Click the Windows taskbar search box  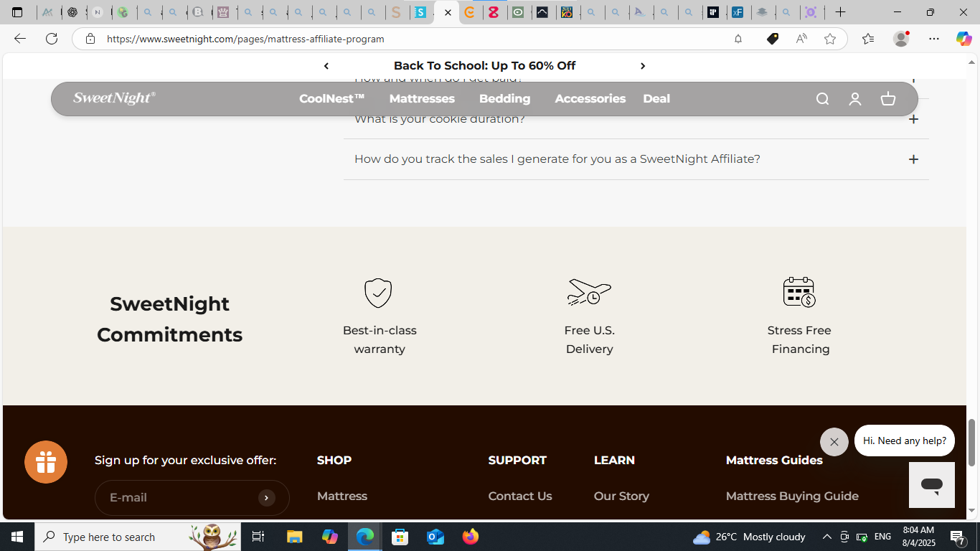(138, 537)
